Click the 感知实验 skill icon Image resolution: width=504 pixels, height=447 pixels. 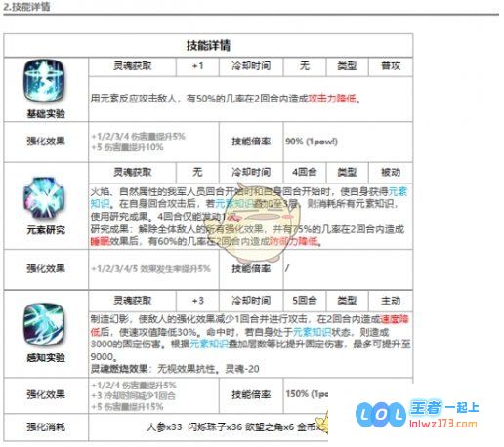coord(44,325)
